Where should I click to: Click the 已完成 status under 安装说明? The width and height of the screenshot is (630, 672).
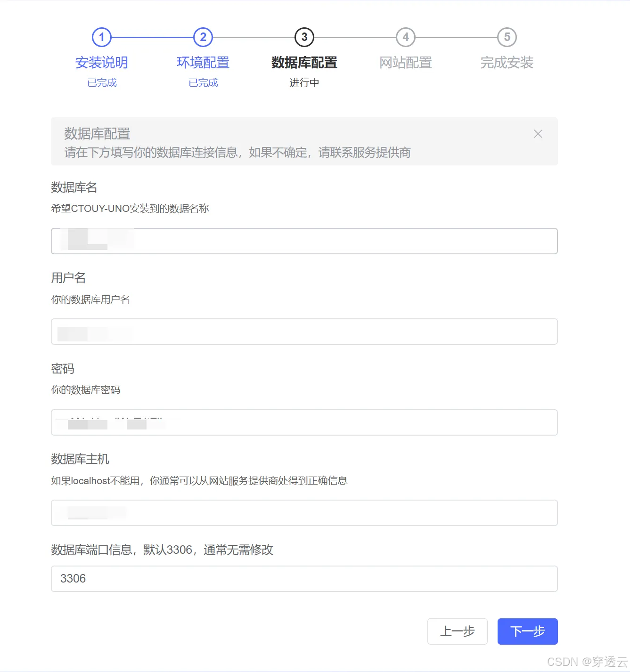pos(102,82)
